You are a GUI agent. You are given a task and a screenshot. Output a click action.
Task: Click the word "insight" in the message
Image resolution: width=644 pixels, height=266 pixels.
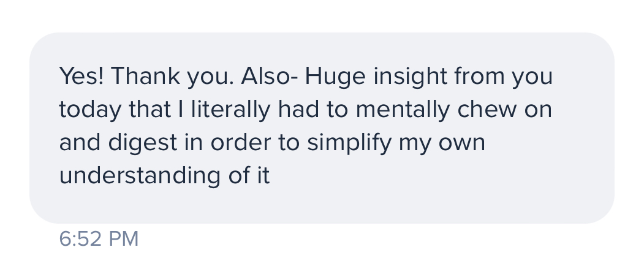[x=411, y=77]
